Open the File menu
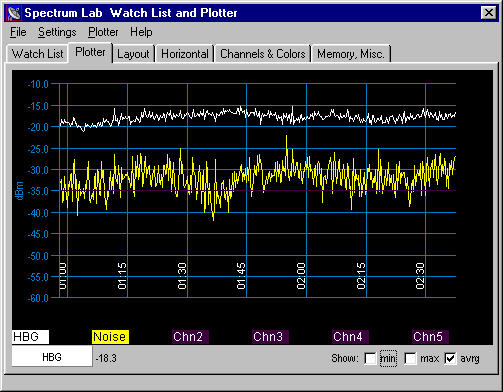The width and height of the screenshot is (503, 392). tap(18, 32)
